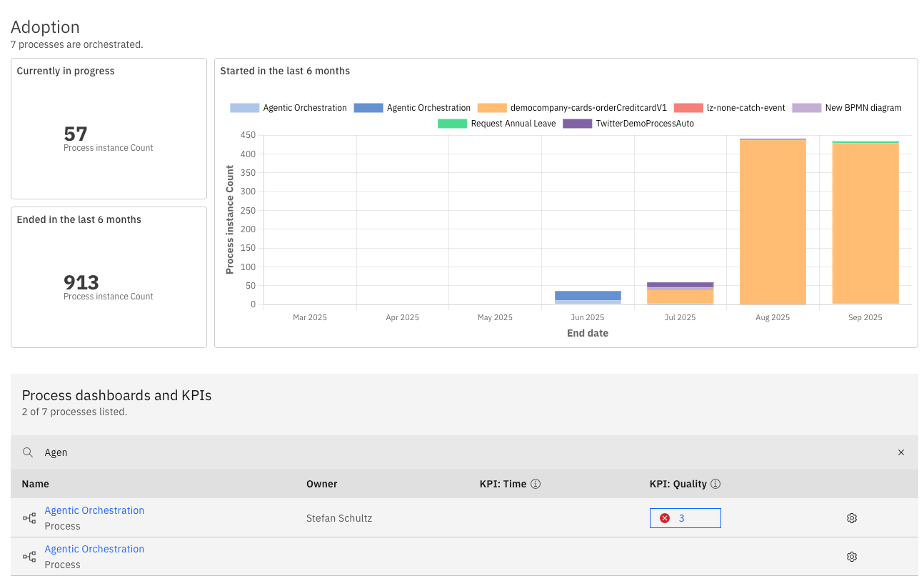Toggle the democompany-cards-orderCreditcardV1 legend entry
Viewport: 924px width, 581px height.
point(572,108)
